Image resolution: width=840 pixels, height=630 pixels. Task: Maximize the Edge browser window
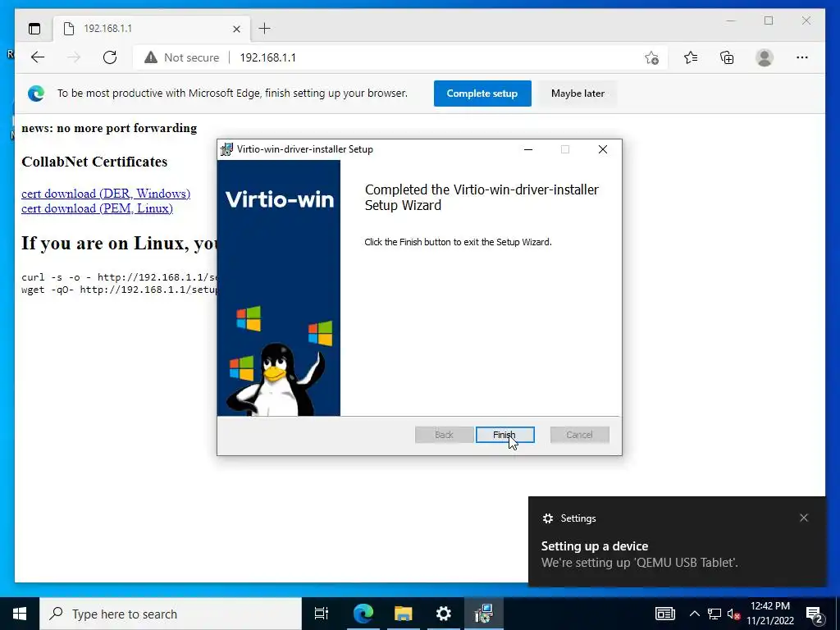click(769, 21)
